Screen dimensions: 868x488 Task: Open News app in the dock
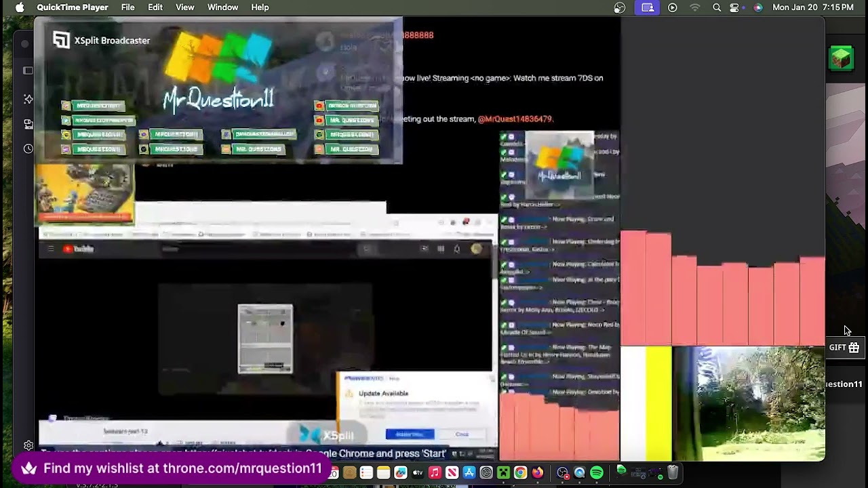click(x=452, y=472)
